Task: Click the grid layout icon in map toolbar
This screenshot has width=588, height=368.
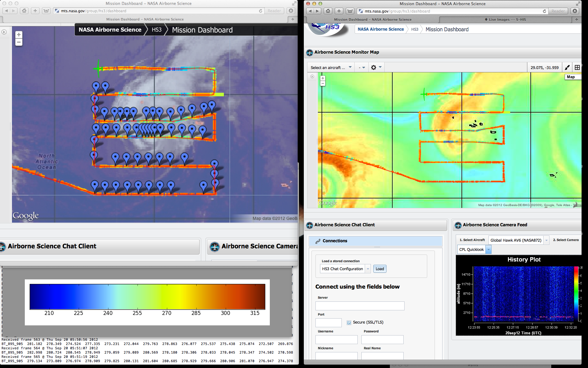Action: coord(577,67)
